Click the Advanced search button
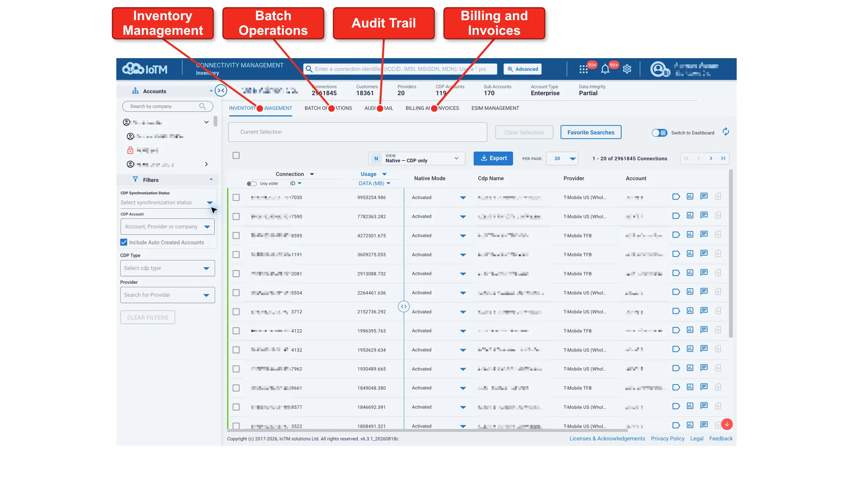Viewport: 853px width, 504px height. (523, 69)
